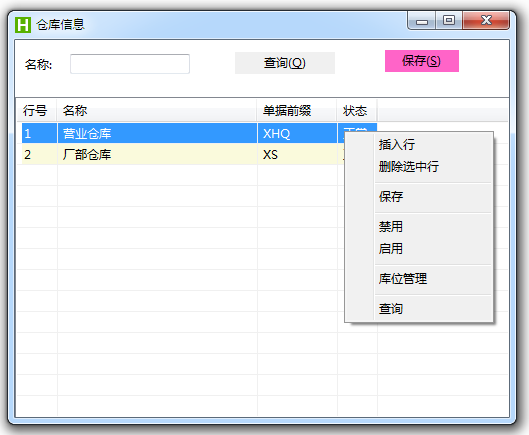The width and height of the screenshot is (529, 435).
Task: Click the pink 保存(S) button
Action: click(422, 61)
